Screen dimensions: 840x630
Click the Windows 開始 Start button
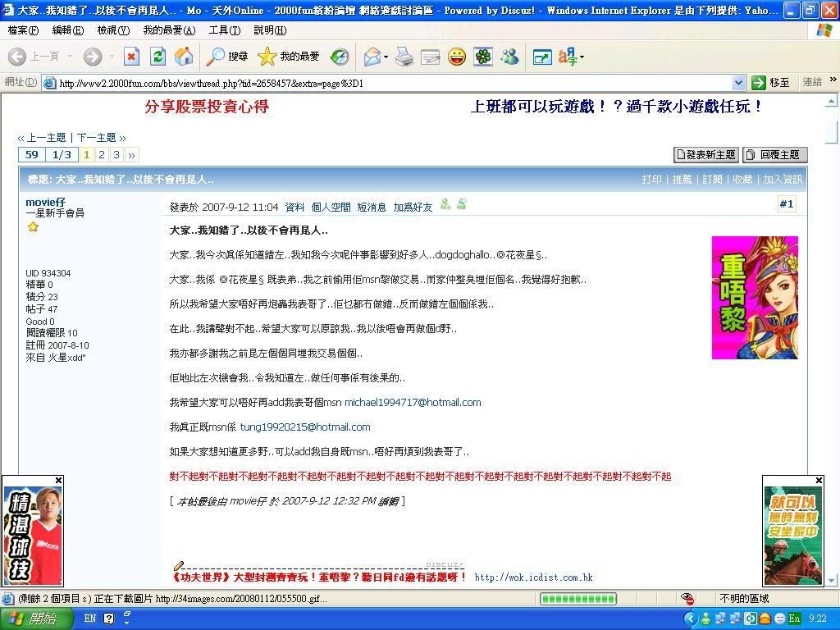[34, 619]
